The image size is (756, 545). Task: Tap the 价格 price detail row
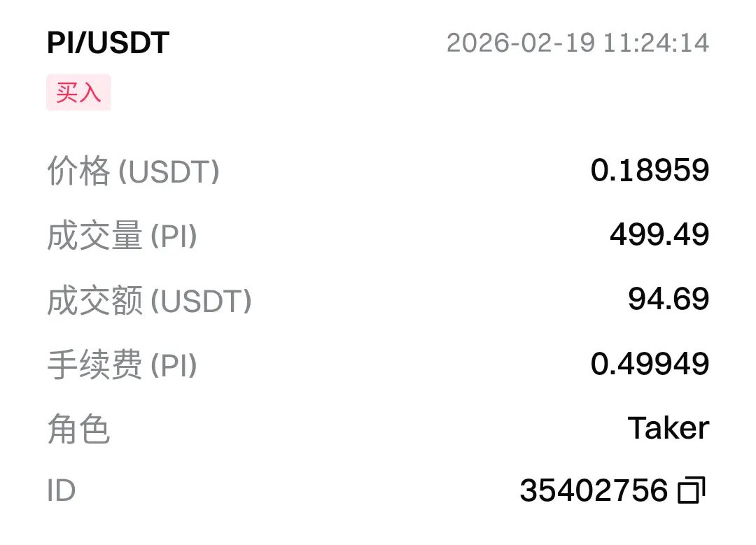click(378, 171)
